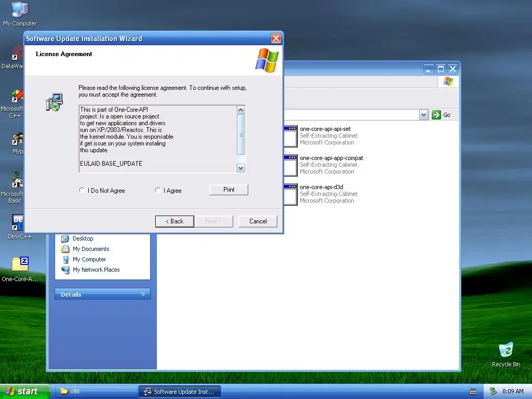
Task: Minimize the Explorer window
Action: click(x=429, y=69)
